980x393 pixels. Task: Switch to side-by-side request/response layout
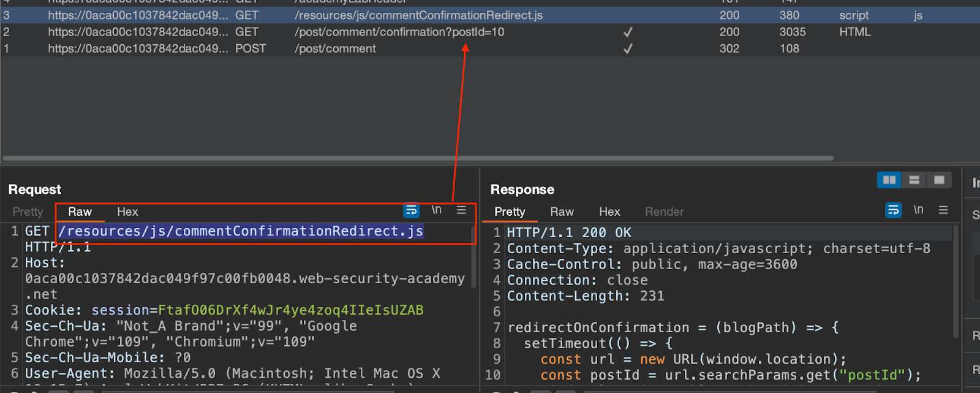click(889, 180)
